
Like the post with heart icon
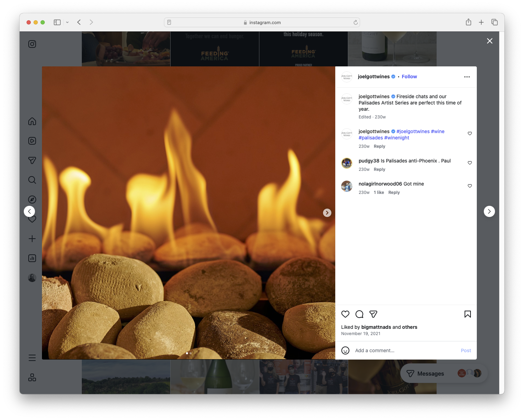coord(345,314)
